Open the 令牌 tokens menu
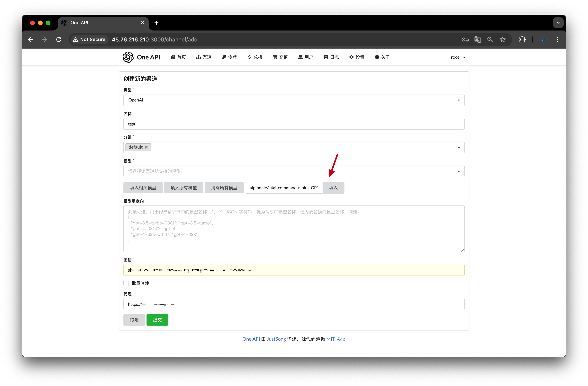This screenshot has width=588, height=386. coord(229,57)
